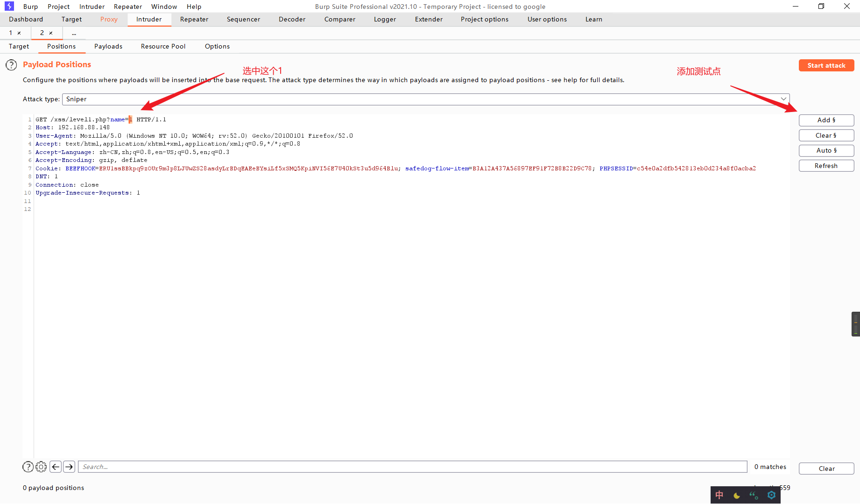Click the Add § button
Image resolution: width=860 pixels, height=504 pixels.
coord(826,120)
